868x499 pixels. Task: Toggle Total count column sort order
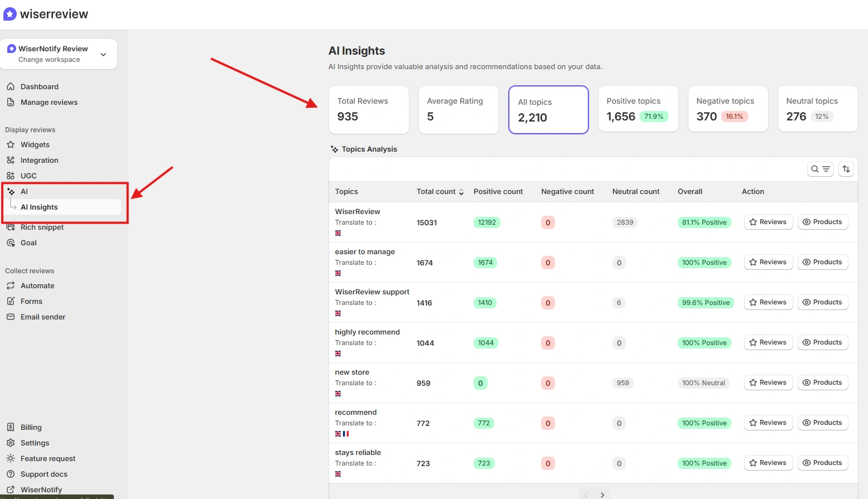coord(461,192)
